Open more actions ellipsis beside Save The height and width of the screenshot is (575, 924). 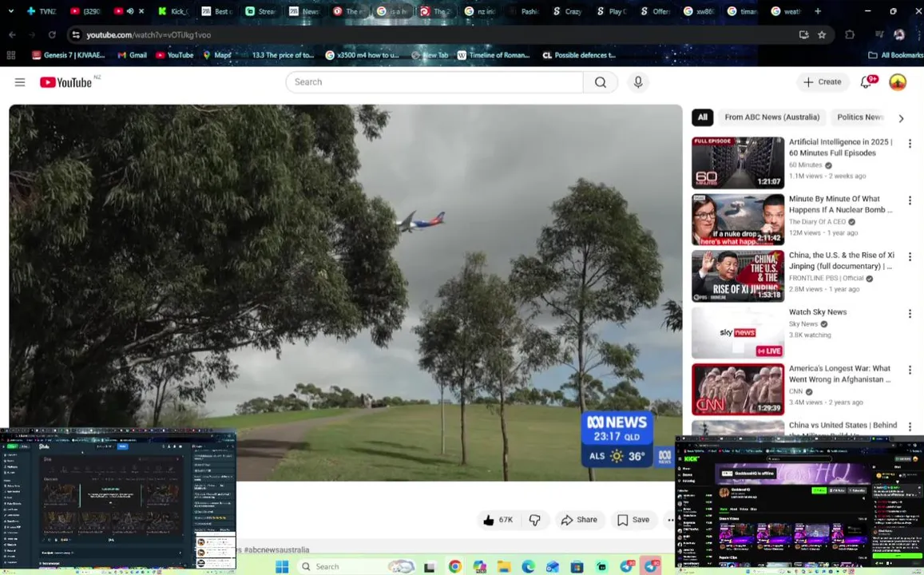coord(670,520)
